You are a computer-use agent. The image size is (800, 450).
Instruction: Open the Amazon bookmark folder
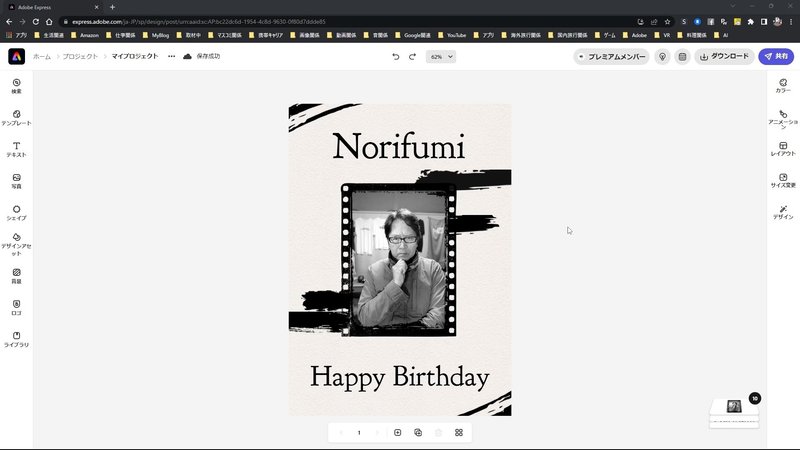[x=85, y=35]
